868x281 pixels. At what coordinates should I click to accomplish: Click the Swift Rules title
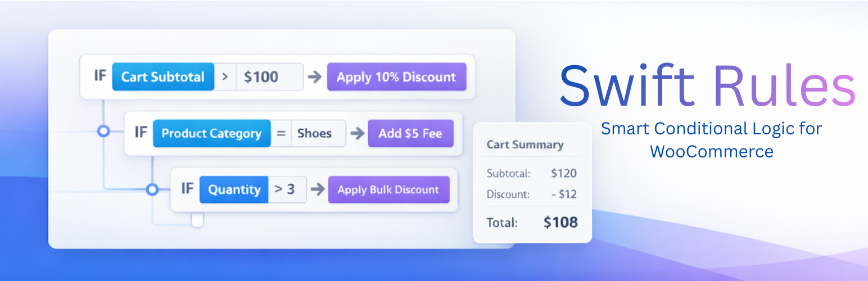[x=707, y=87]
